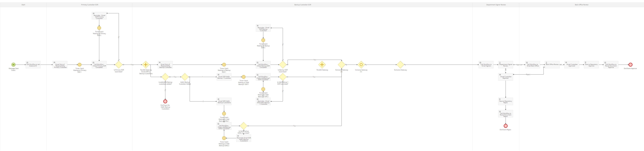Select Email SOR Addln Backup 1 Custodian task

coord(224,77)
